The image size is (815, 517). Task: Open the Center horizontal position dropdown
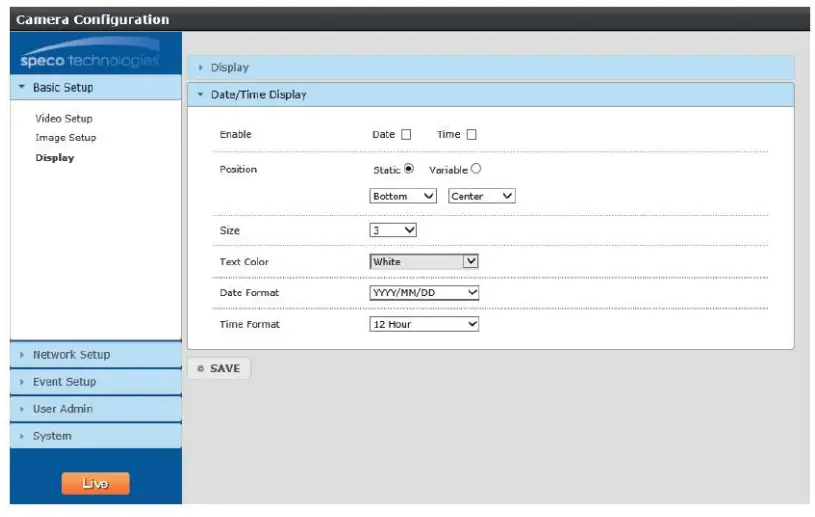tap(482, 196)
